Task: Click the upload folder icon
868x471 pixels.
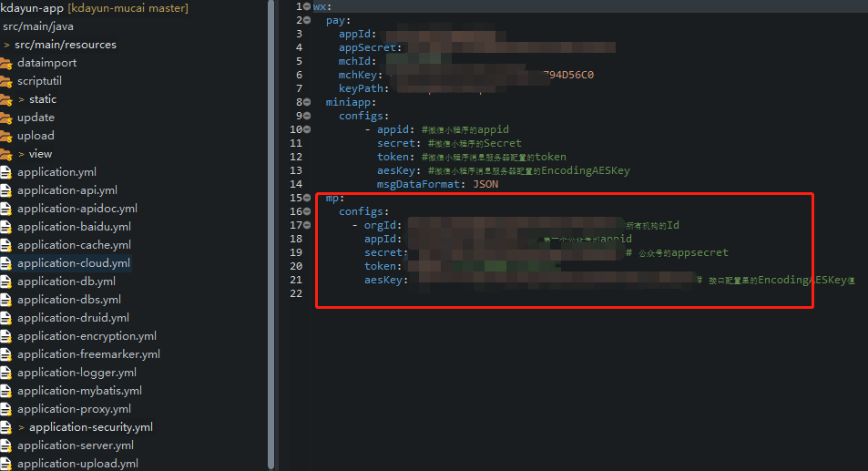Action: tap(5, 136)
